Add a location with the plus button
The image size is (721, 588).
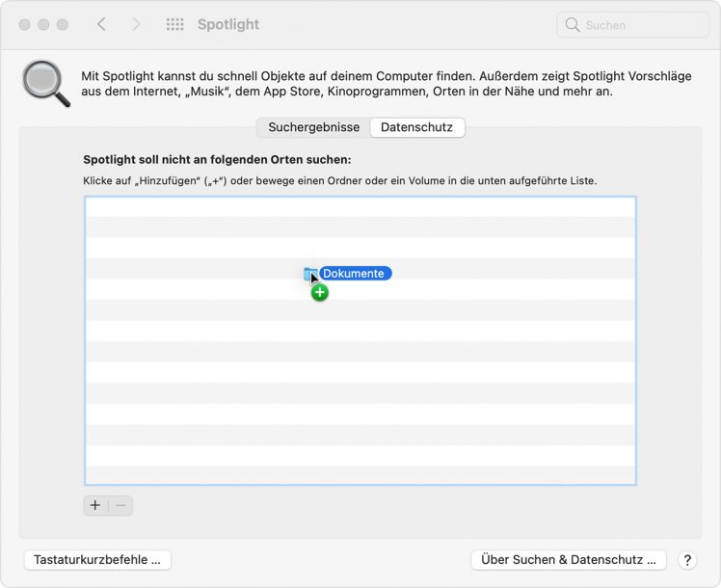click(95, 505)
